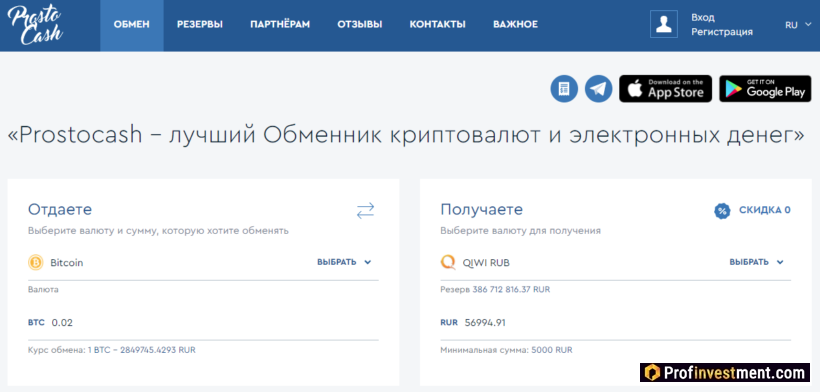Click the percent discount badge icon

(x=722, y=211)
